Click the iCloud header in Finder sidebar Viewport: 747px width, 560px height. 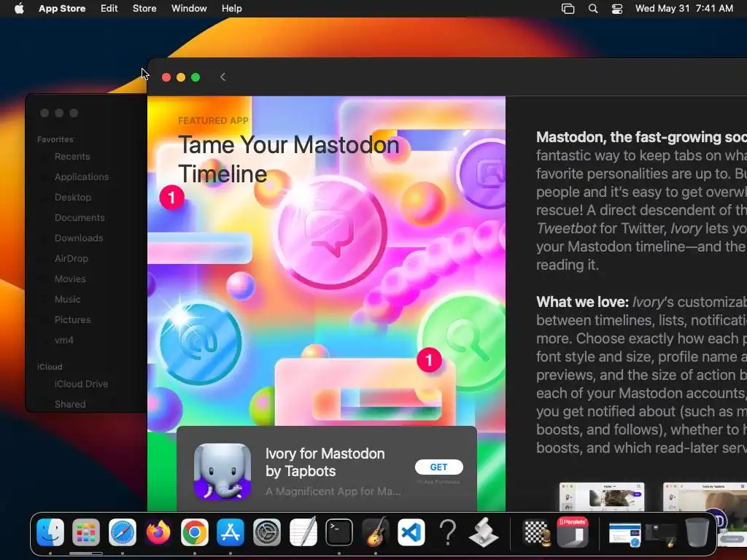[x=50, y=367]
